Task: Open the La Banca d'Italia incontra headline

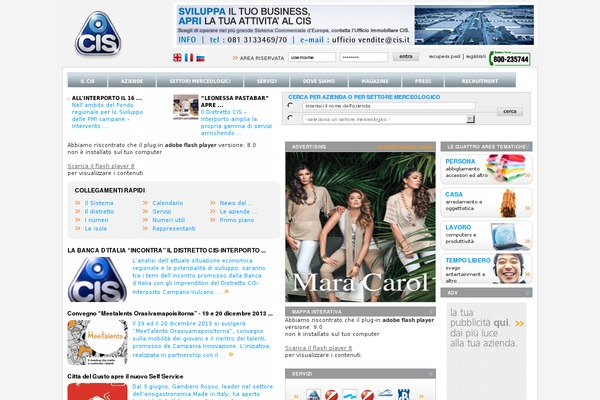Action: [x=166, y=250]
